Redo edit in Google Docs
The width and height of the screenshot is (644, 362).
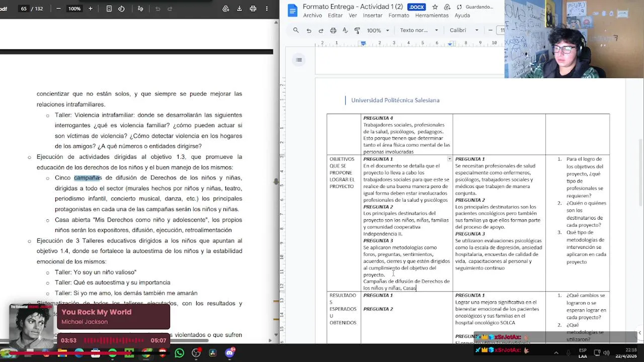[321, 30]
